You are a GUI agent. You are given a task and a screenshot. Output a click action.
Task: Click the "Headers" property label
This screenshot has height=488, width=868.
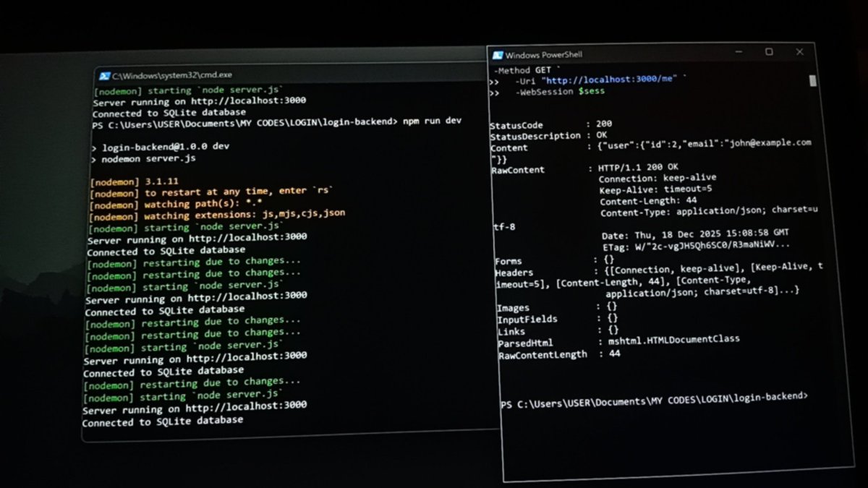pyautogui.click(x=514, y=273)
